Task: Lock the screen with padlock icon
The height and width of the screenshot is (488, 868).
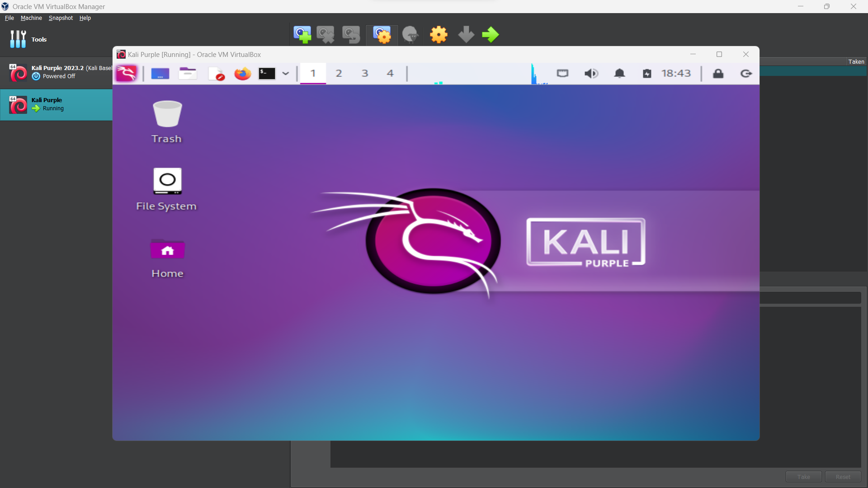Action: coord(718,74)
